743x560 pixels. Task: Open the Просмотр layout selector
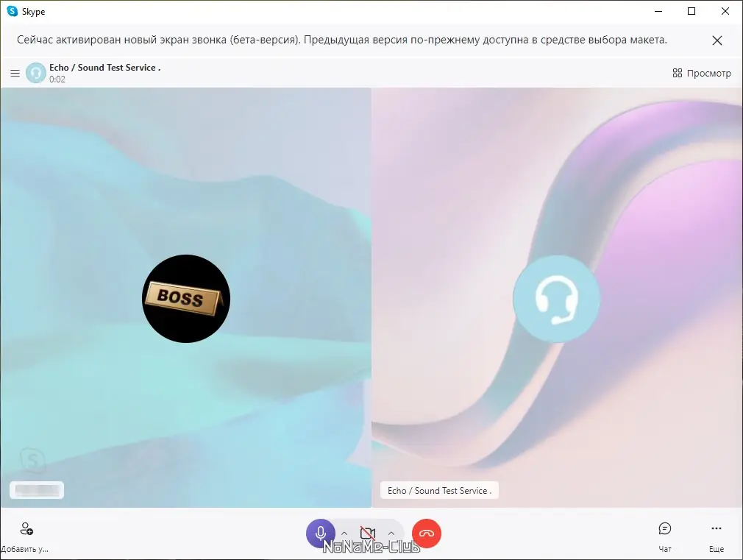(701, 73)
